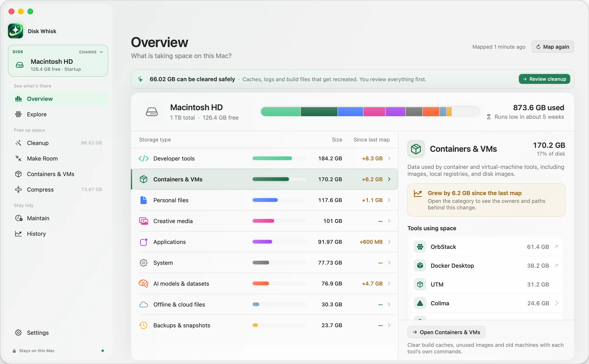Open Maintain in sidebar

(58, 218)
